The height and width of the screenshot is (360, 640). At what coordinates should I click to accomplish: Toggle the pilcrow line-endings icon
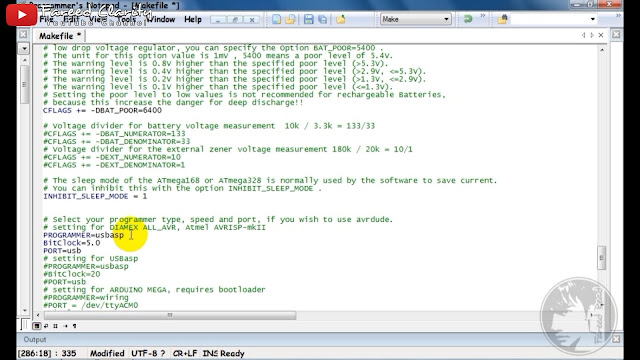(74, 326)
